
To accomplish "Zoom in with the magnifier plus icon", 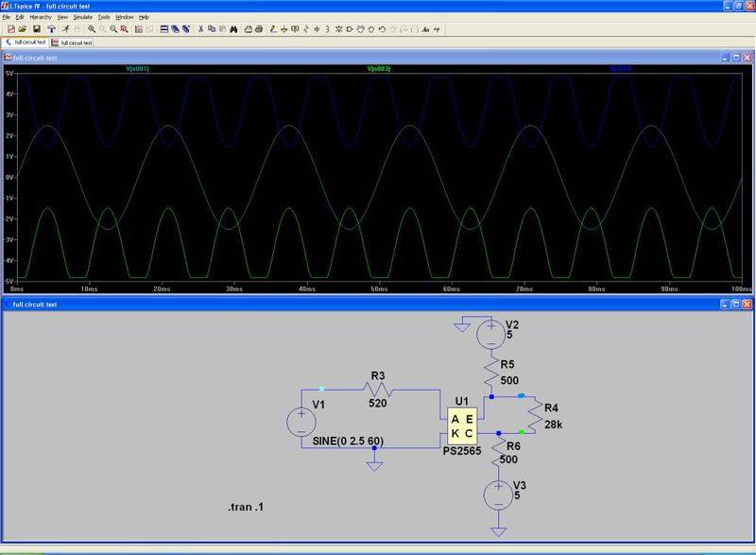I will pyautogui.click(x=92, y=29).
